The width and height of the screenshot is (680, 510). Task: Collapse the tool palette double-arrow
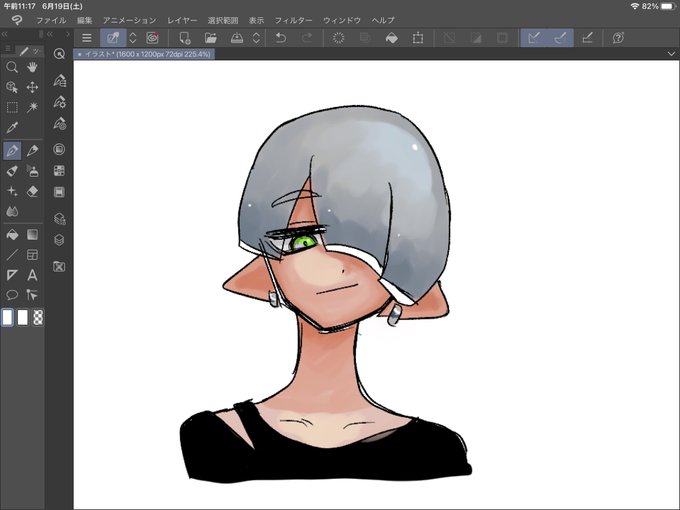click(5, 34)
